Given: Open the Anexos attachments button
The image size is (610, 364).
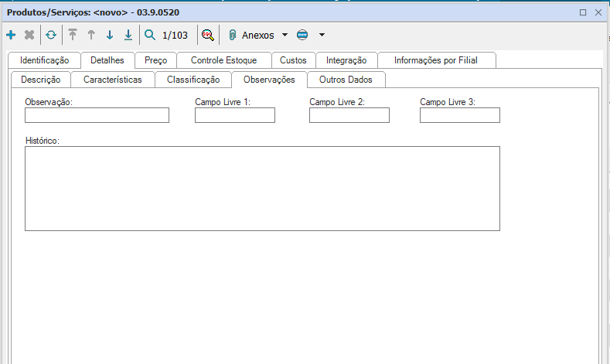Looking at the screenshot, I should [x=252, y=35].
